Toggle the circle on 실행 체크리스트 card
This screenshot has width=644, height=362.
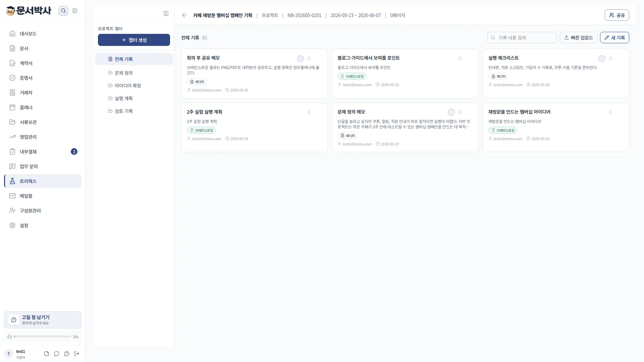click(x=602, y=59)
